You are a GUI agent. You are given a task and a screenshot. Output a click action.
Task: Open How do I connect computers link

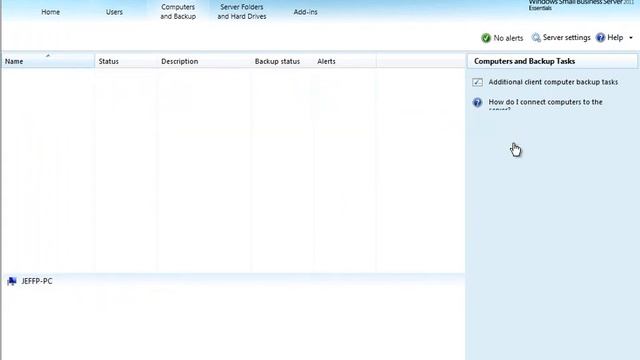pos(545,104)
